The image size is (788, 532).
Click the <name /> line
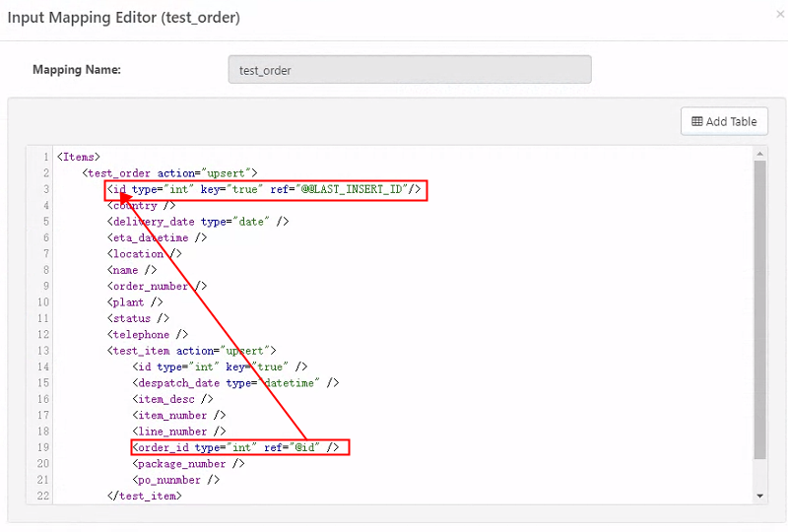[132, 270]
